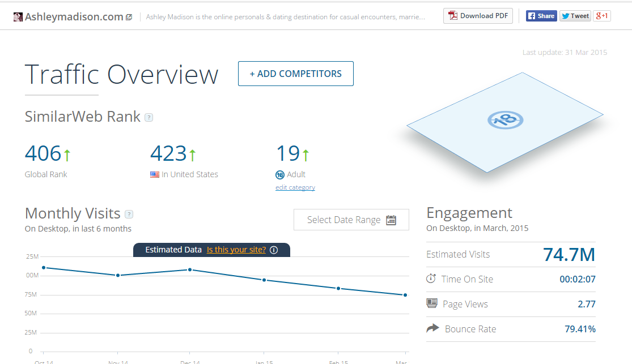Tweet this page
This screenshot has height=364, width=632.
pos(575,16)
